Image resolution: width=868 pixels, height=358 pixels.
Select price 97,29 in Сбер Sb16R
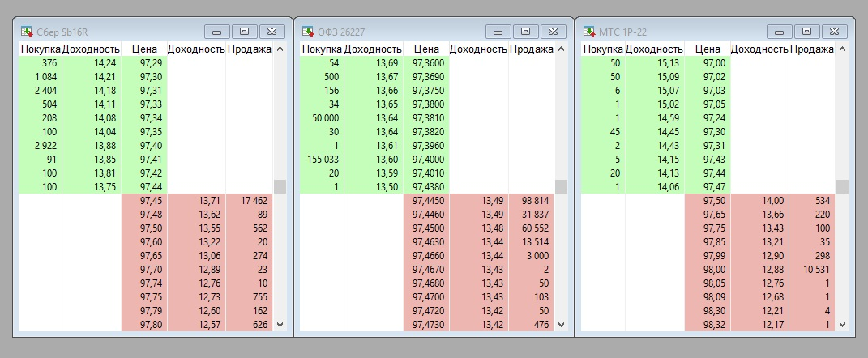click(151, 63)
